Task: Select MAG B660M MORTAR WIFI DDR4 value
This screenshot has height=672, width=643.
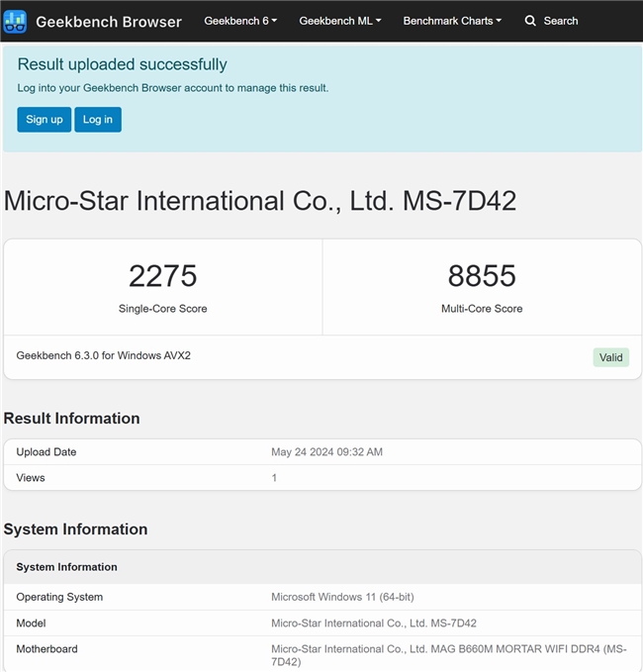Action: [449, 655]
